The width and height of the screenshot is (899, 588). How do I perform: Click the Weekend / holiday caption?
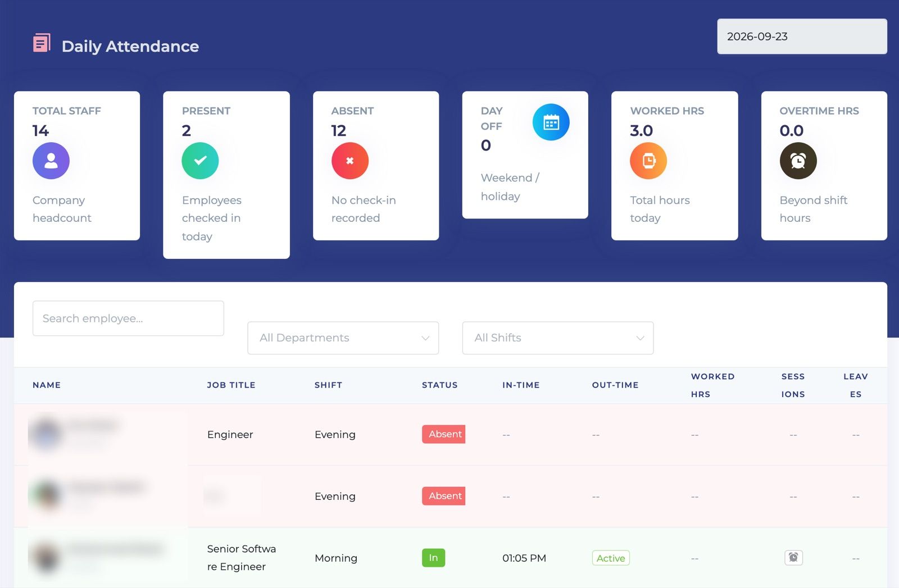pyautogui.click(x=510, y=187)
